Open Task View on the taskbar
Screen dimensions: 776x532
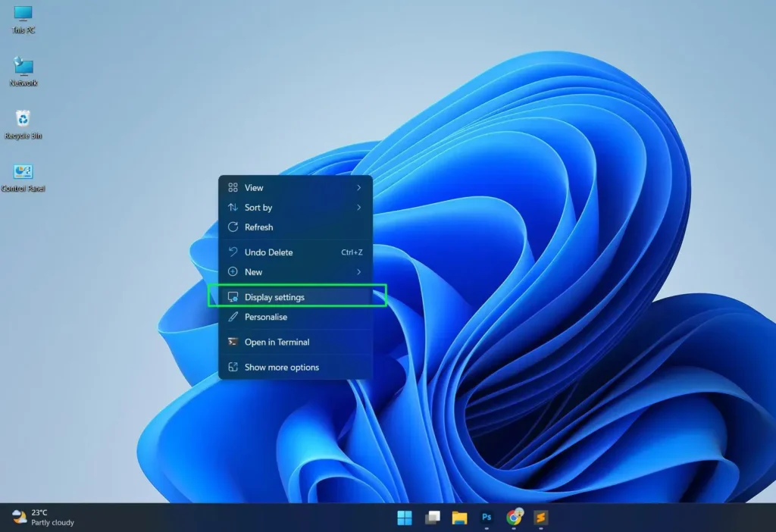pos(432,518)
